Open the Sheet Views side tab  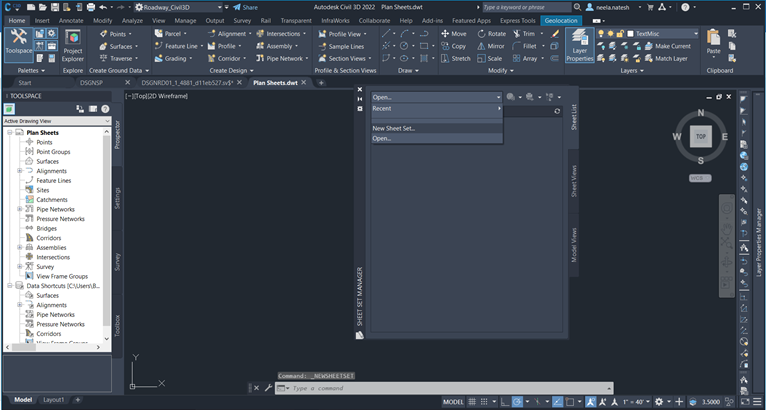click(x=574, y=181)
